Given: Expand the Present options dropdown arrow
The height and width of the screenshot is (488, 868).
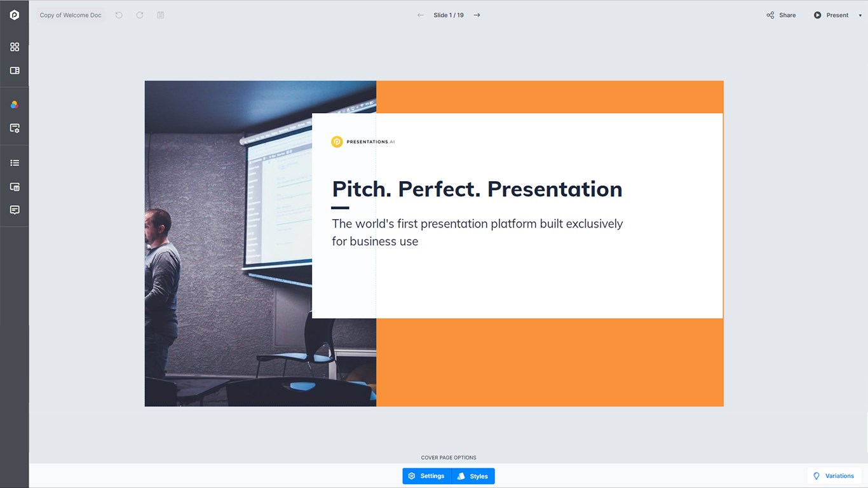Looking at the screenshot, I should [860, 15].
